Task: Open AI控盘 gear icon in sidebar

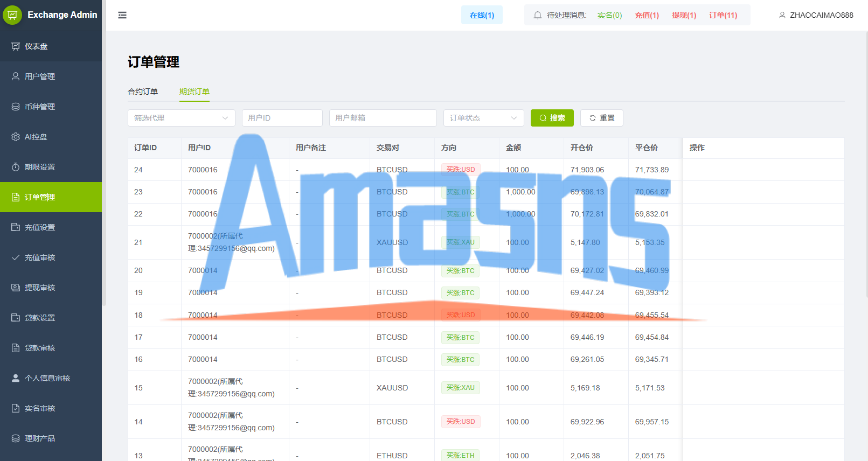Action: (x=16, y=137)
